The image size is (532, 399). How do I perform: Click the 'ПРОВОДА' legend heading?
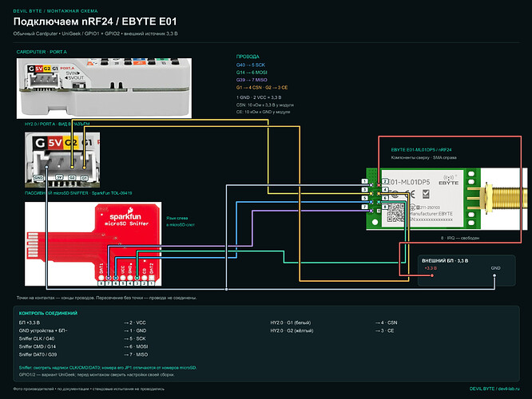248,57
